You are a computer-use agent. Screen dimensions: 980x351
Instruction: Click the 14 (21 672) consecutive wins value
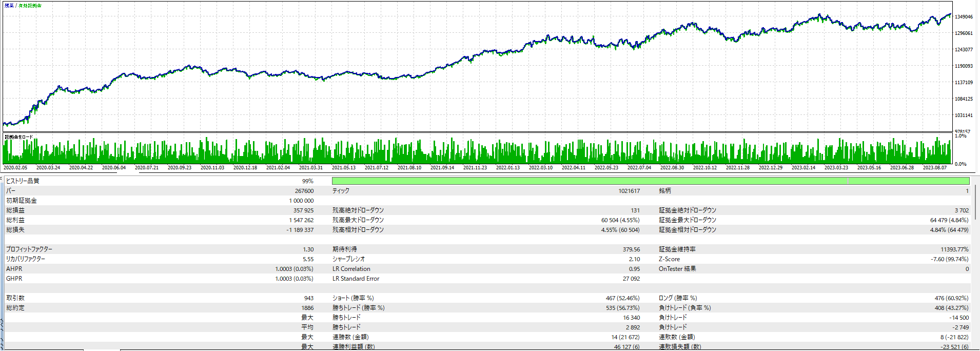coord(625,337)
